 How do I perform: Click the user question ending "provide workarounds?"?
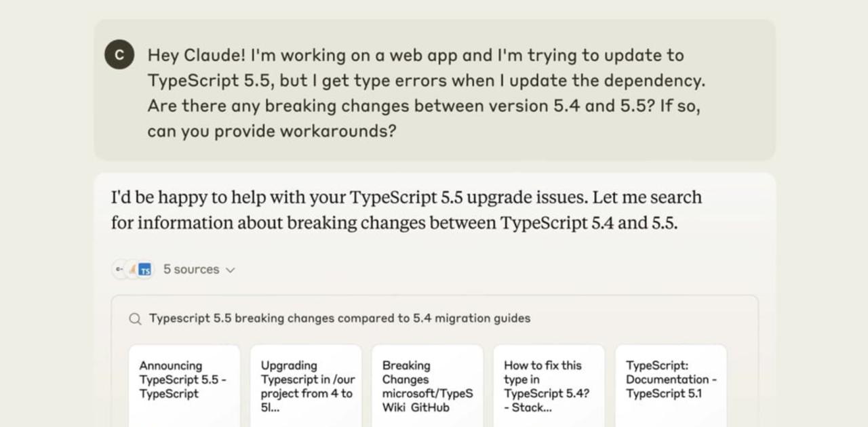click(x=271, y=131)
